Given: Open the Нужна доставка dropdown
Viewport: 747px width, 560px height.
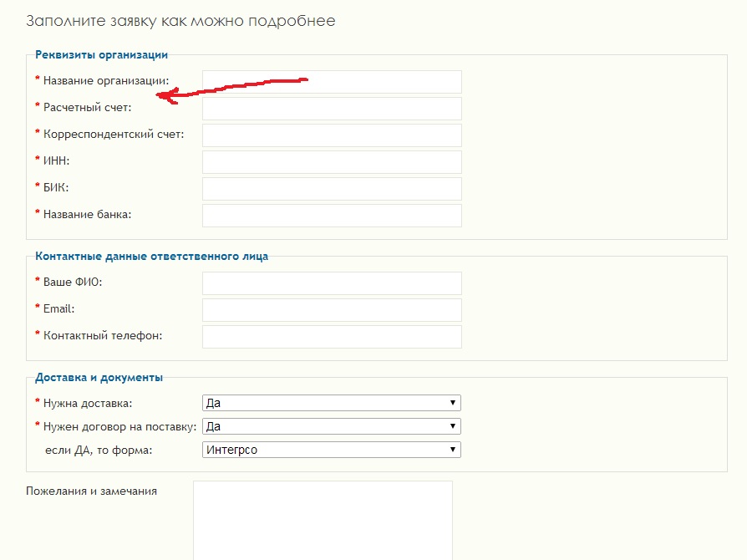Looking at the screenshot, I should (332, 403).
